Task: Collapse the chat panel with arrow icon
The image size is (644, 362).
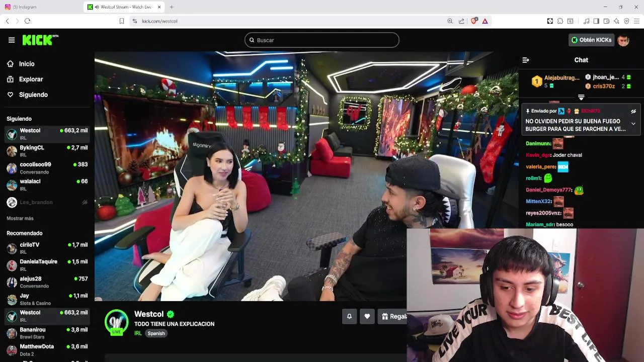Action: pos(526,60)
